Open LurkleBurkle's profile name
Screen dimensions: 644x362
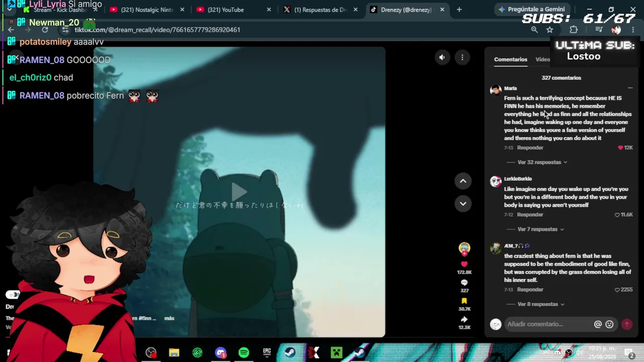pyautogui.click(x=518, y=179)
